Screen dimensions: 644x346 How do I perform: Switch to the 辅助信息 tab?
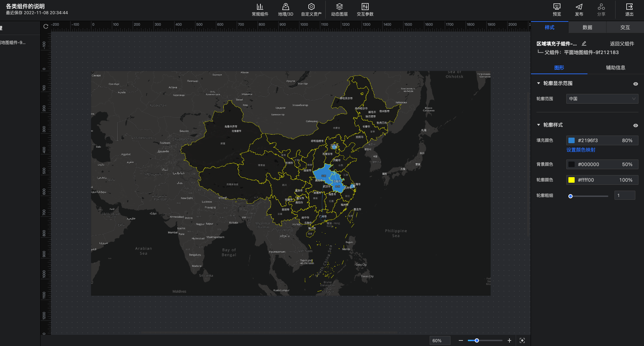[616, 68]
